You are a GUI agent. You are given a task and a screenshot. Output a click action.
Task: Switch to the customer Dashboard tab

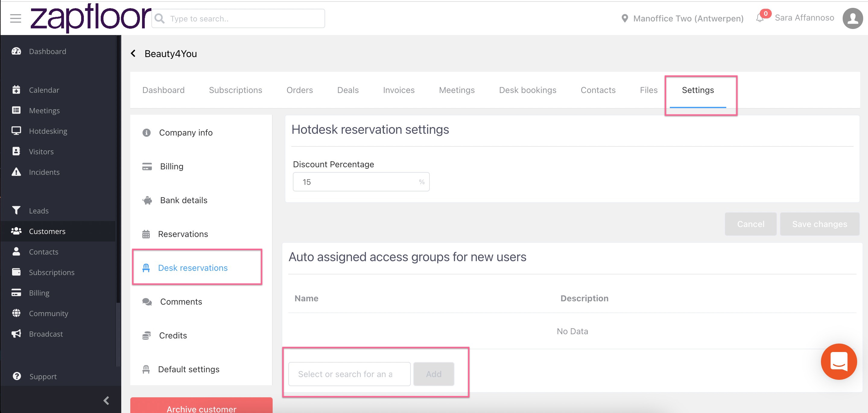click(163, 90)
